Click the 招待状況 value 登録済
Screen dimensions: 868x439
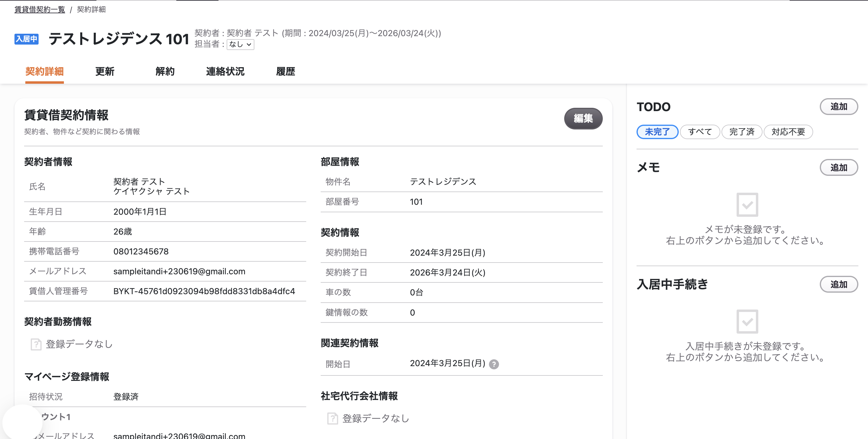[126, 397]
